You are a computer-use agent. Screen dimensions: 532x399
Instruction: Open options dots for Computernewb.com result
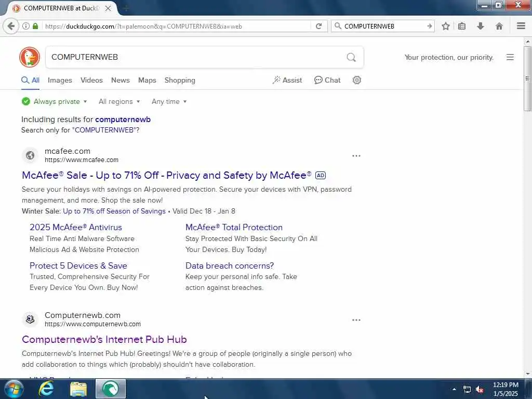(356, 320)
